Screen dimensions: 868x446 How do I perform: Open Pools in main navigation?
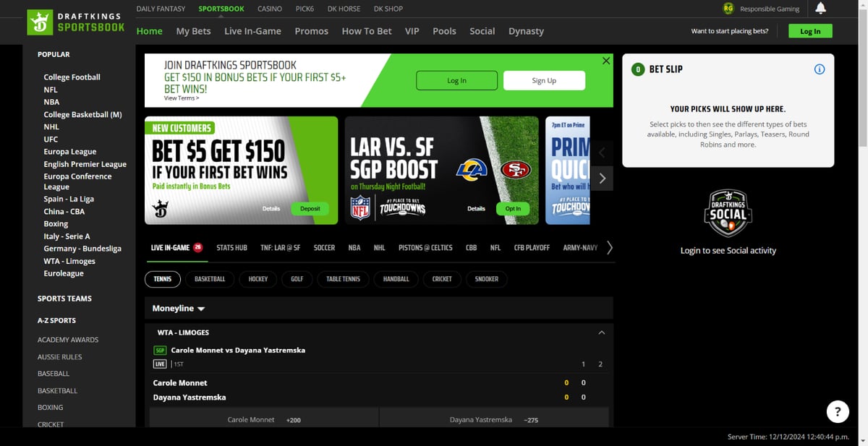(445, 31)
